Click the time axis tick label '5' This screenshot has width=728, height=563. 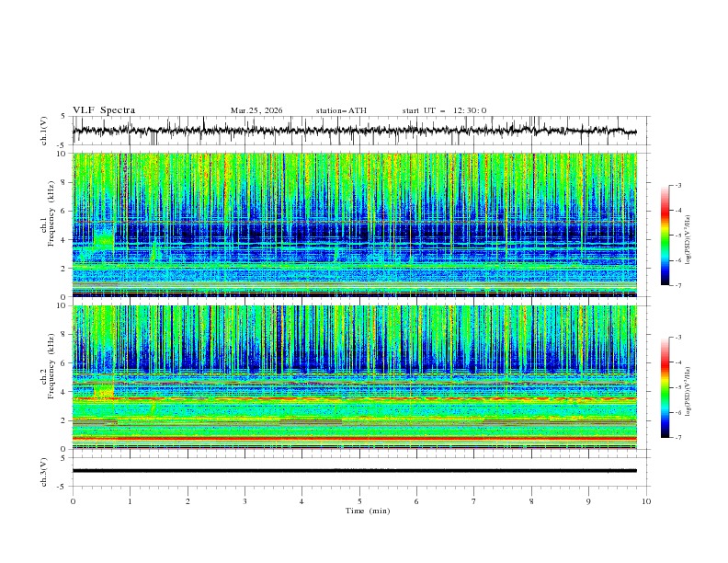[359, 501]
